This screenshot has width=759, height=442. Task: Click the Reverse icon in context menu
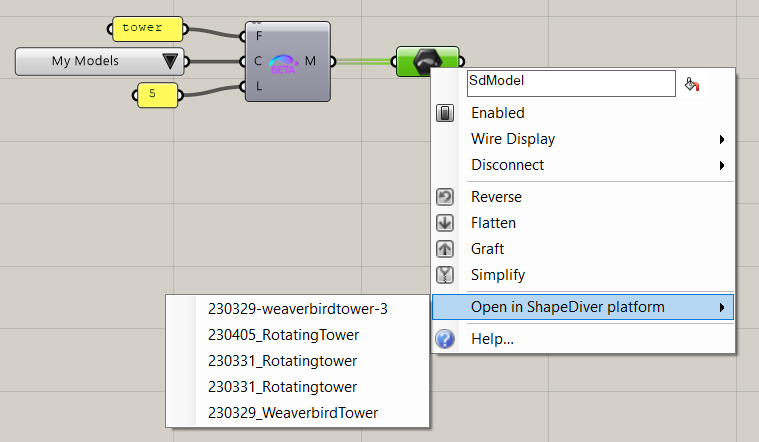point(446,197)
